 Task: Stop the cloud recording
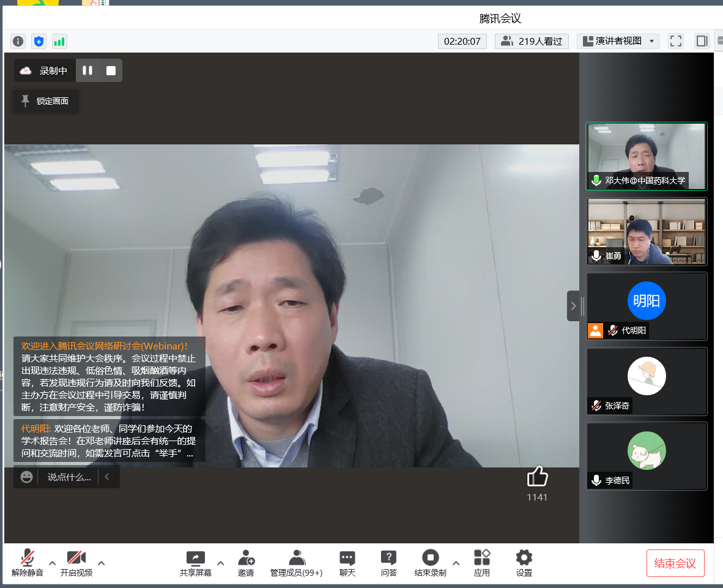[x=111, y=70]
